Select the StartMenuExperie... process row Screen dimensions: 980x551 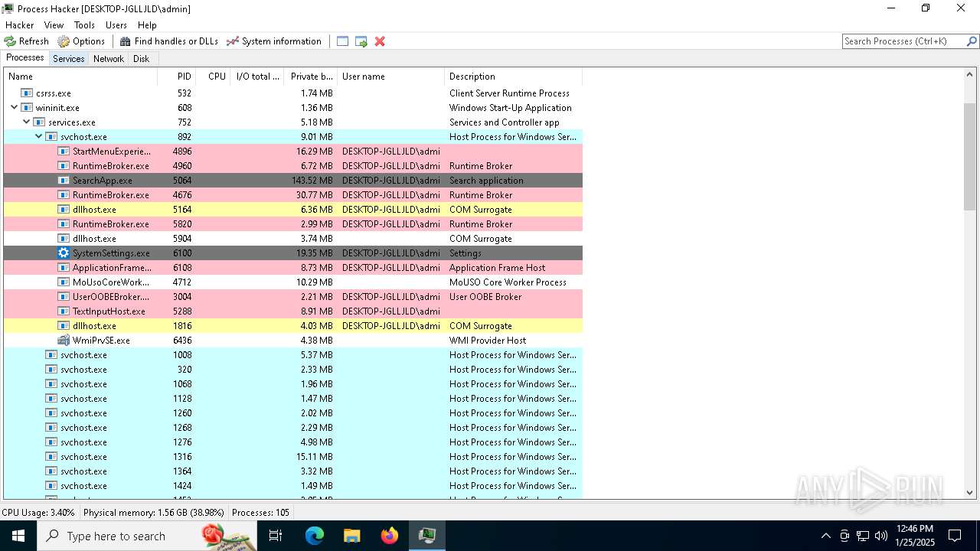click(x=293, y=152)
